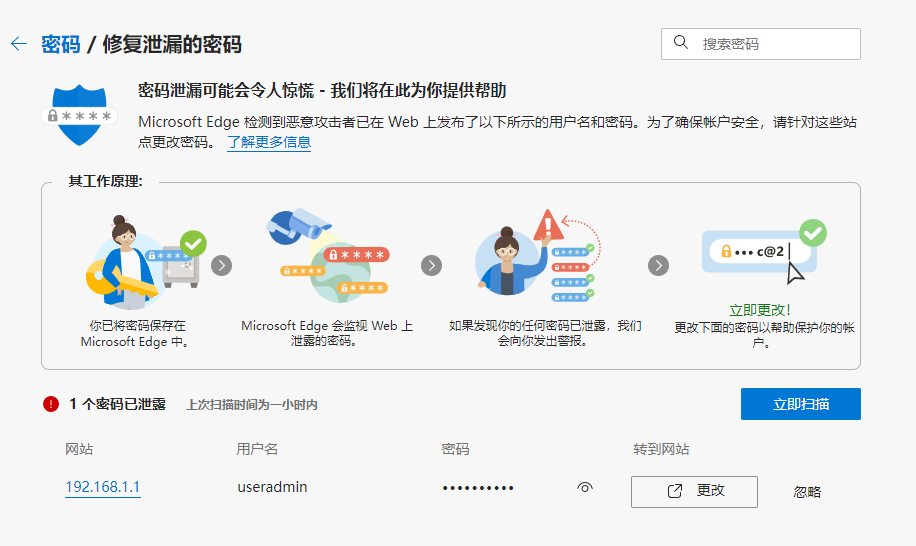The height and width of the screenshot is (546, 916).
Task: Focus the 搜索密码 search field
Action: pos(761,44)
